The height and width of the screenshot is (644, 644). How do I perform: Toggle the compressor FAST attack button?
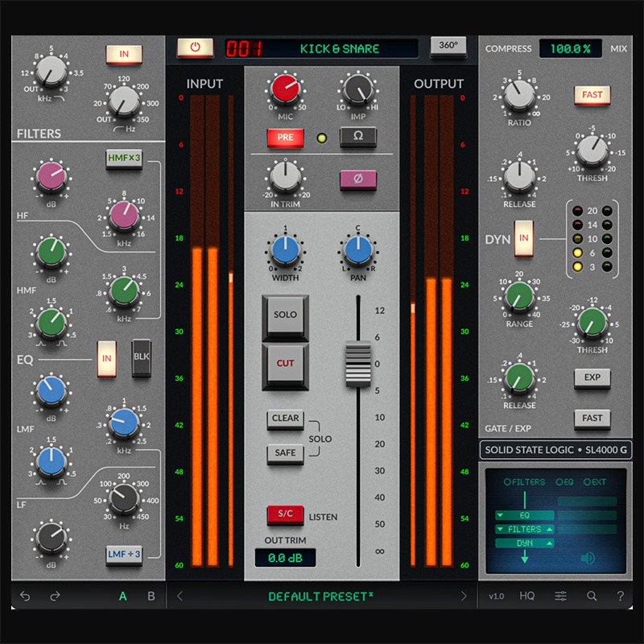592,95
